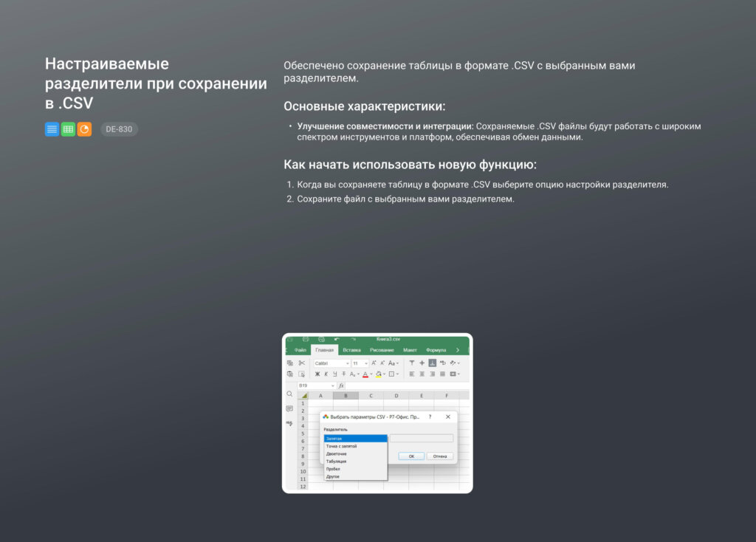Toggle strikethrough text formatting

[343, 374]
